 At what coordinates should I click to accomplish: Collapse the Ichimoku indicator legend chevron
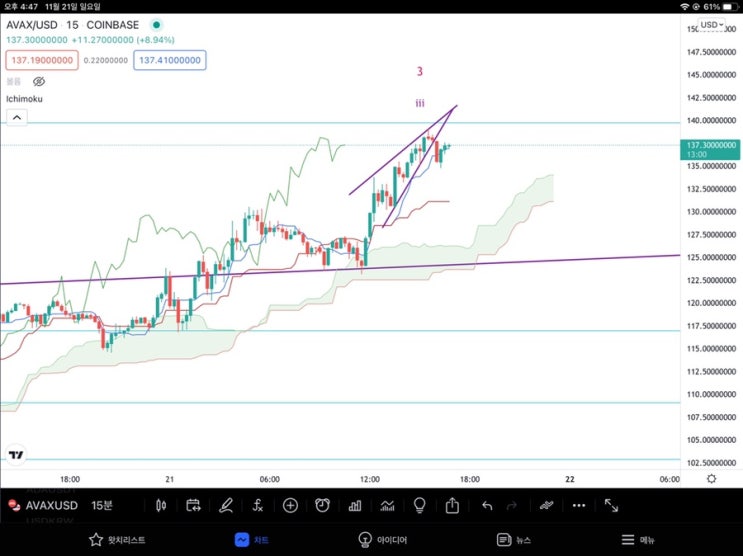[17, 117]
